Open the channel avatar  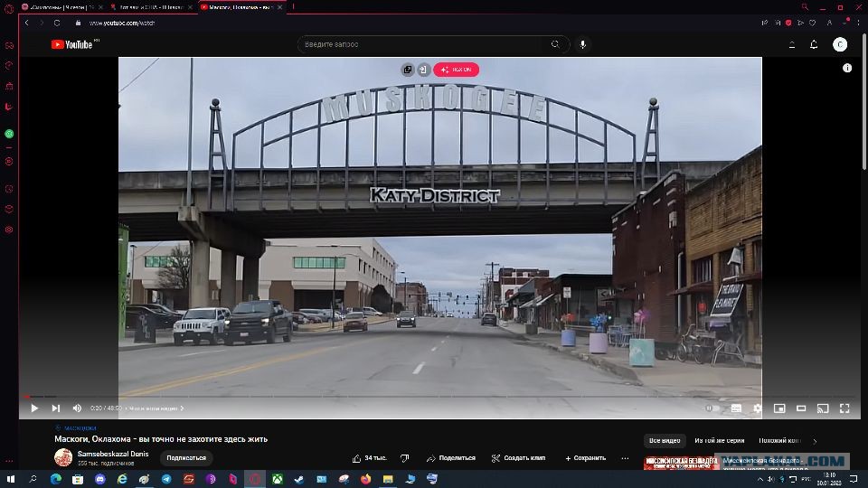tap(63, 457)
